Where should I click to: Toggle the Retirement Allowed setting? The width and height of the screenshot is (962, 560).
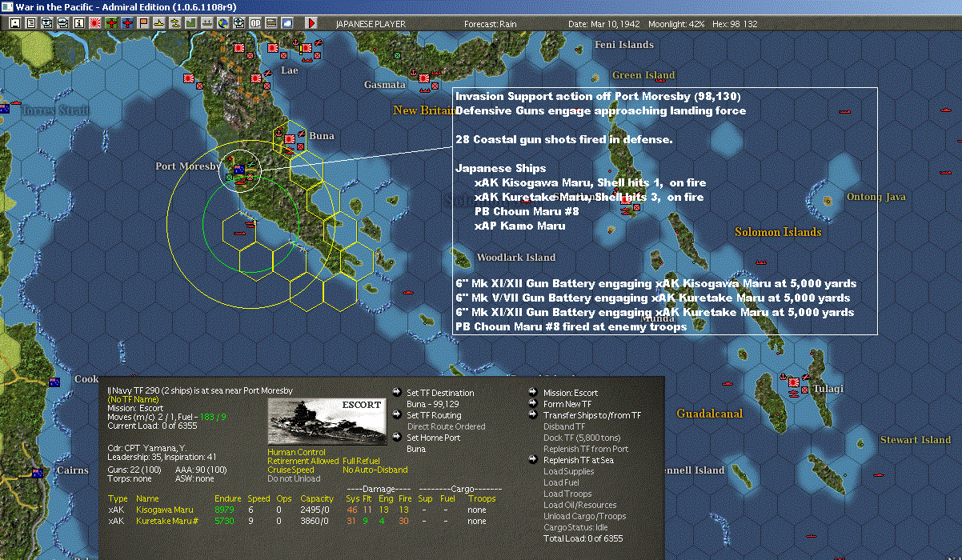coord(303,462)
